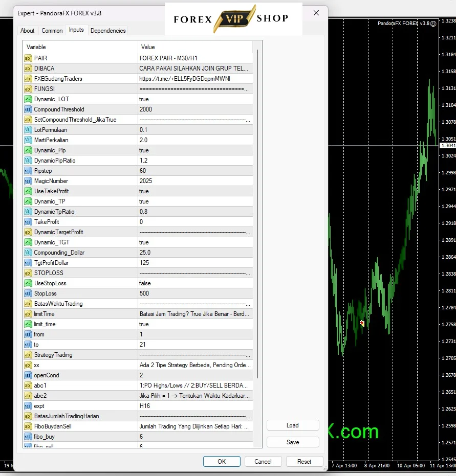The height and width of the screenshot is (476, 456).
Task: Click the icon next to FXEGudangTraders
Action: click(x=28, y=79)
